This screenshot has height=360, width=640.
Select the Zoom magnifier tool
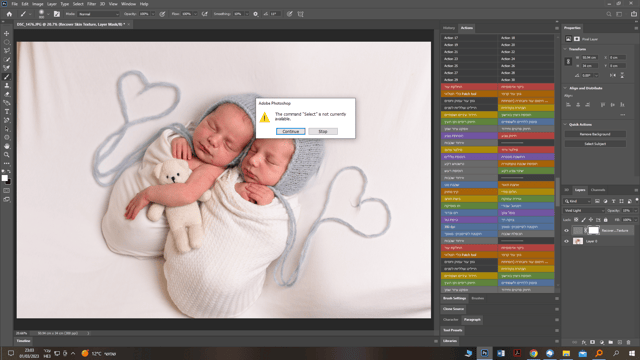click(7, 155)
